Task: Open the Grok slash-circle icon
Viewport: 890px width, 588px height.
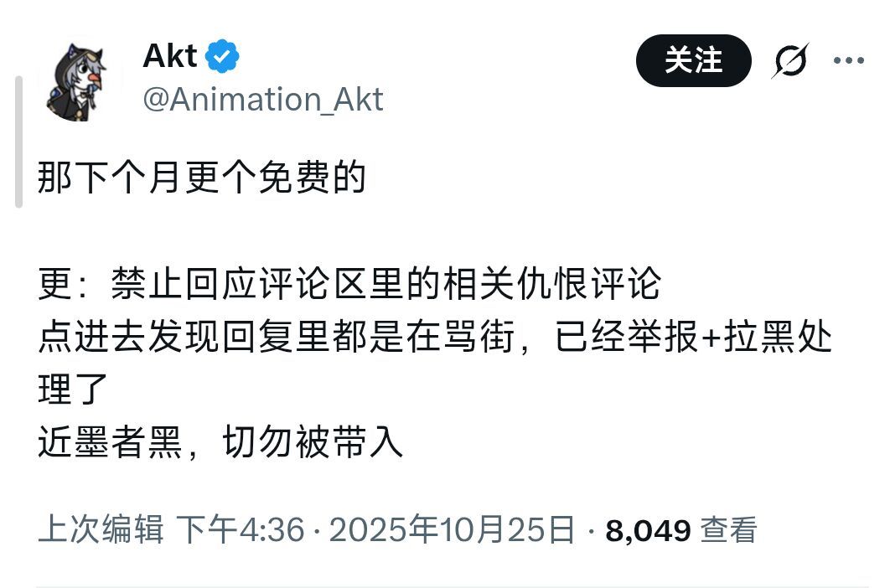Action: [x=790, y=60]
